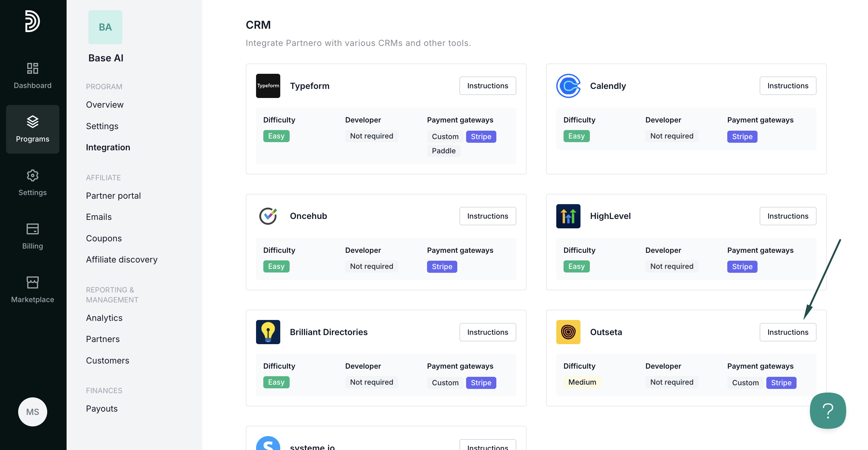
Task: Open the Marketplace storefront icon
Action: coord(32,282)
